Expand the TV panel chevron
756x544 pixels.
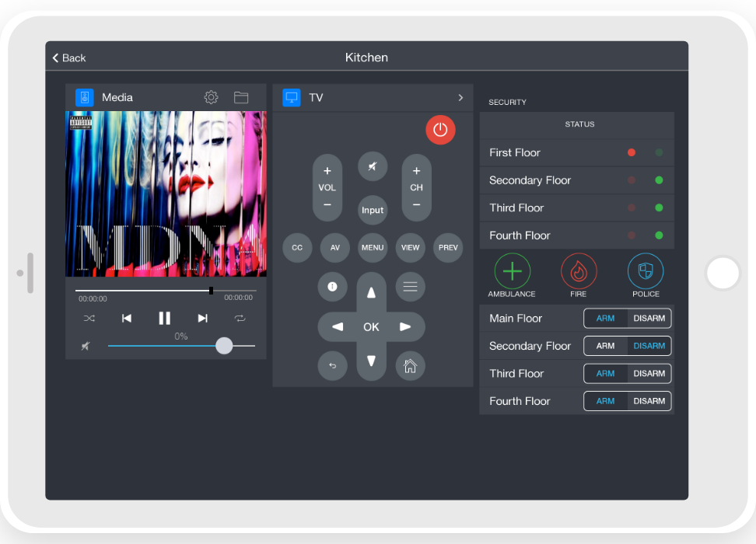(x=460, y=97)
